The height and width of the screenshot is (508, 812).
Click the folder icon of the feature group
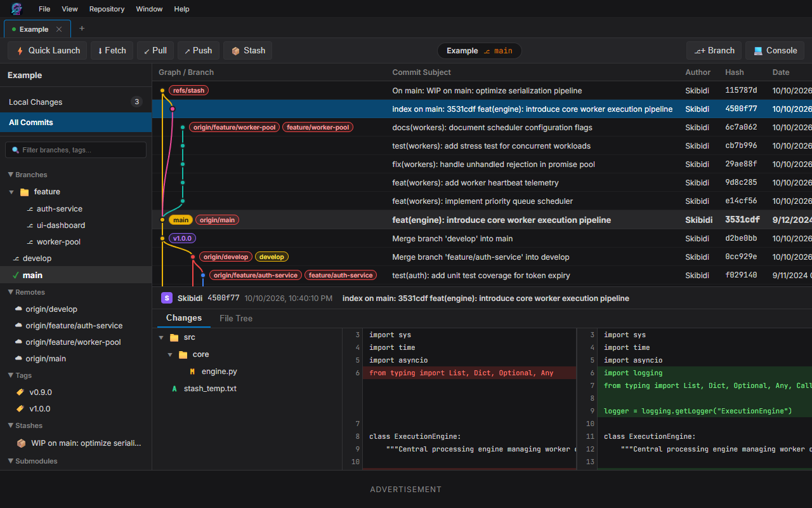pos(25,192)
